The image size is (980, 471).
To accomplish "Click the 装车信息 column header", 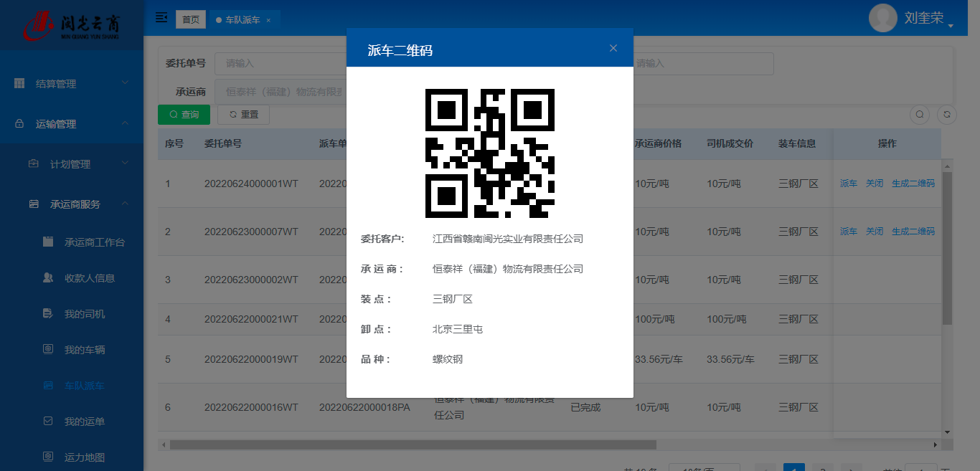I will tap(798, 143).
